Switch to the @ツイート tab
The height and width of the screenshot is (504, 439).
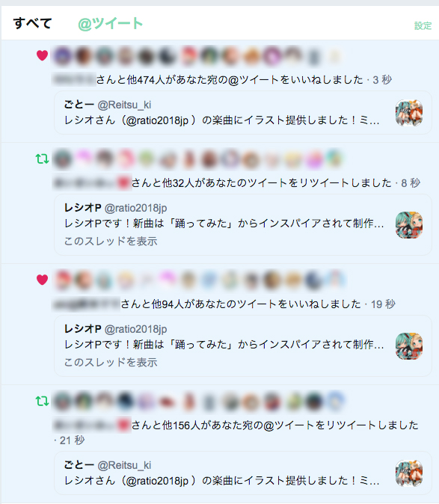pyautogui.click(x=111, y=23)
